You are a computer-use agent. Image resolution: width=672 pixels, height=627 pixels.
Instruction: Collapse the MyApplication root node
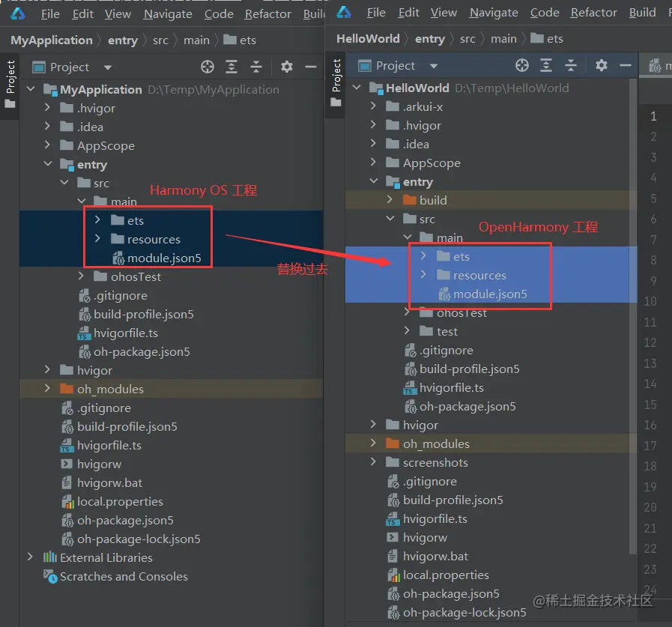pyautogui.click(x=31, y=88)
